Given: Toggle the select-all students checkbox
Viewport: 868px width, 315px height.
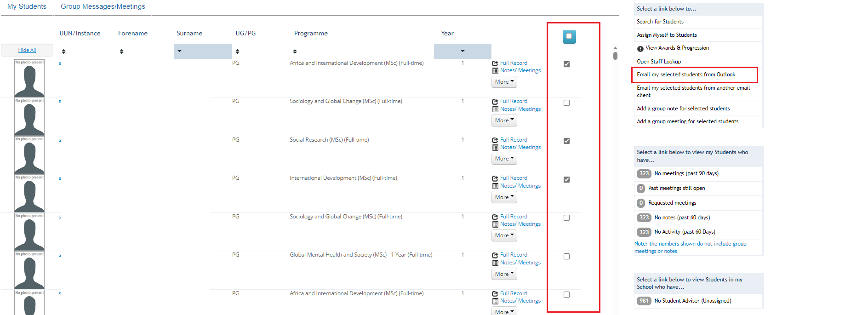Looking at the screenshot, I should 569,36.
